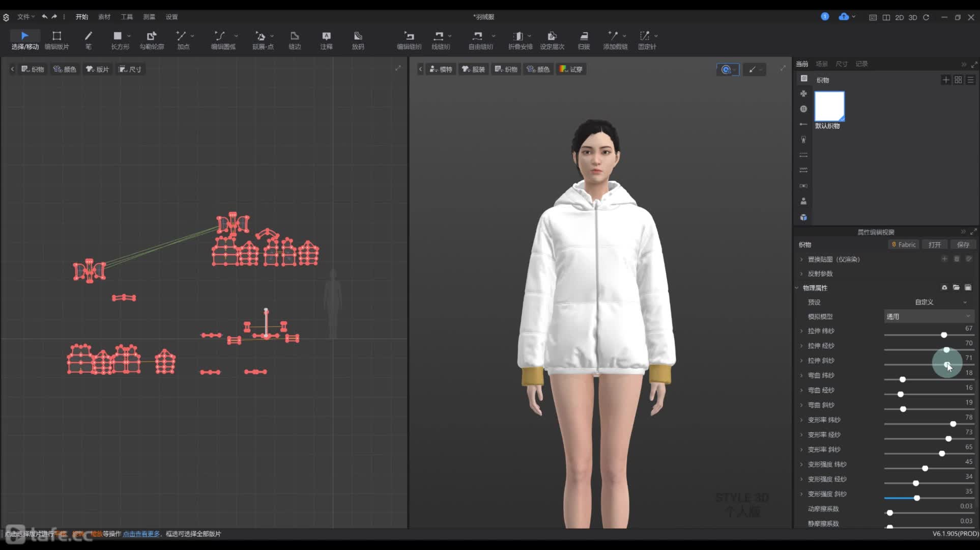Switch fabric list to list view
Screen dimensions: 980x550
click(x=970, y=80)
